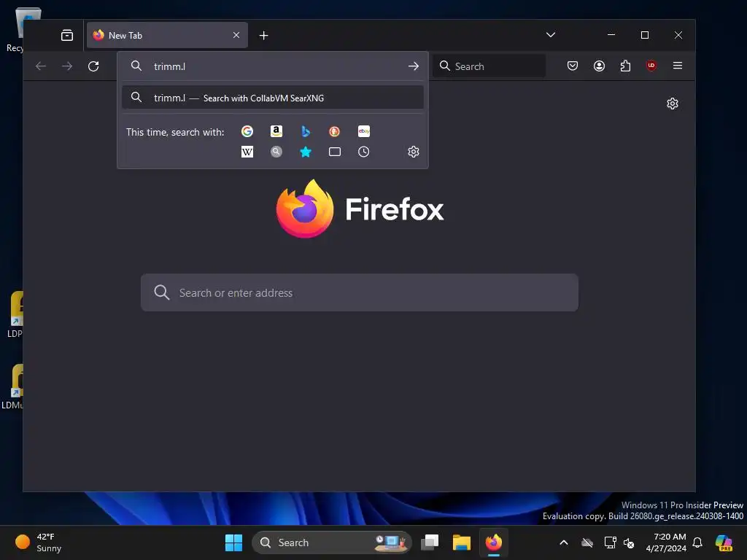The image size is (747, 560).
Task: Click the address bar text trimm.l
Action: 169,66
